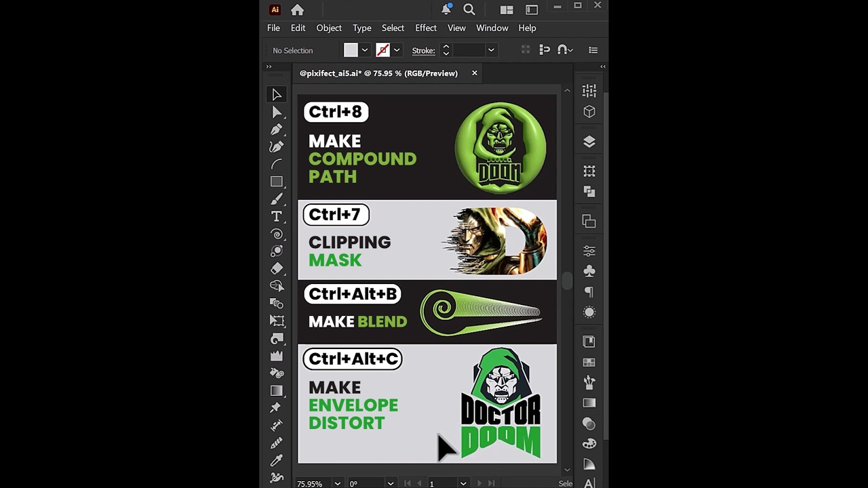Open the canvas rotation angle dropdown
The image size is (868, 488).
[390, 483]
